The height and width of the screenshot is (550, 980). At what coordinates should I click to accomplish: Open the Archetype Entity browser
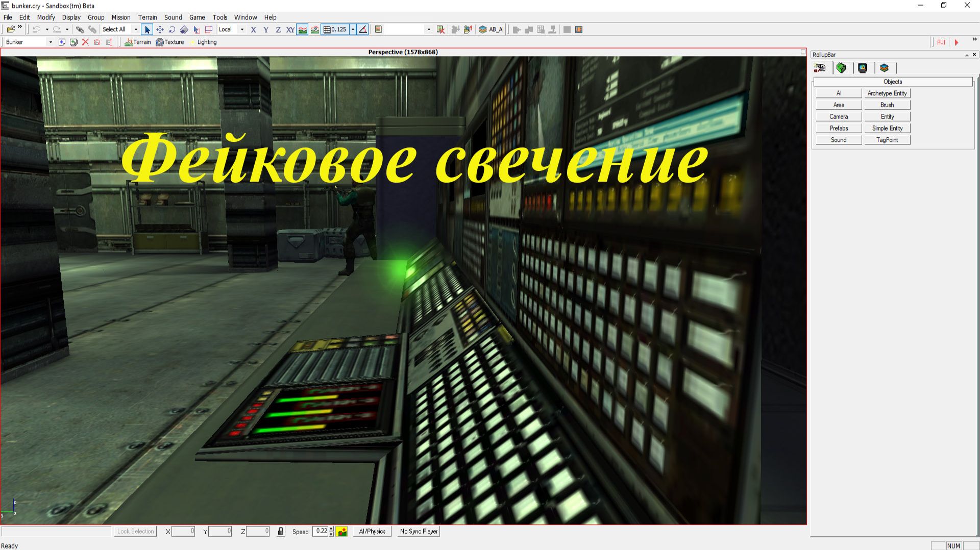[887, 93]
